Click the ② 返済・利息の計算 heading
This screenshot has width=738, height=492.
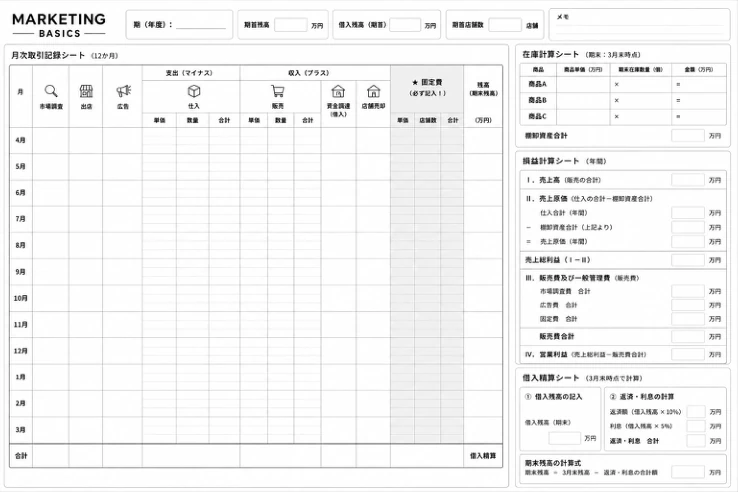[x=642, y=397]
